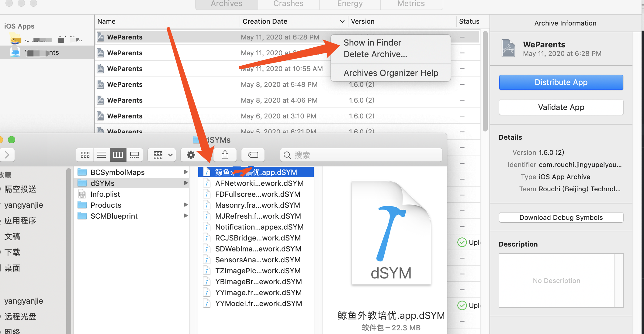Open the Creation Date sort dropdown
644x334 pixels.
342,21
